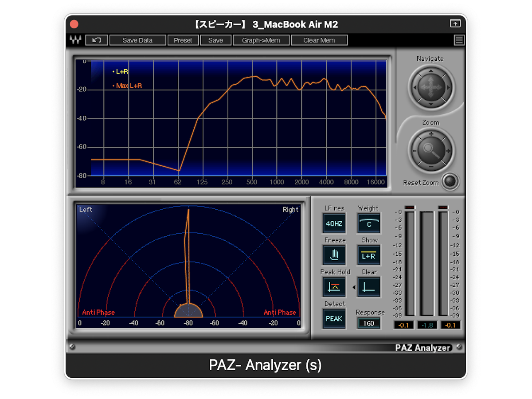
Task: Click the Clear peak button
Action: tap(369, 287)
